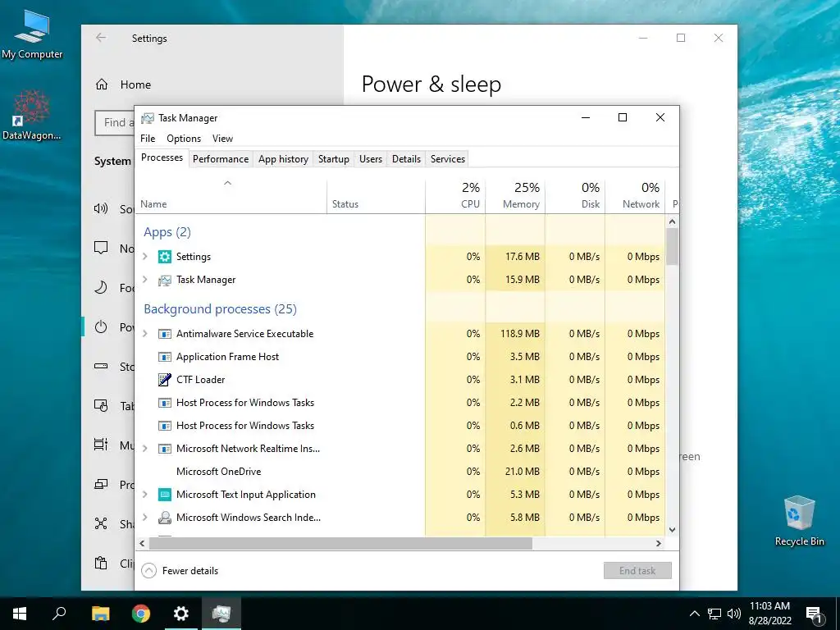Click the Application Frame Host icon
Image resolution: width=840 pixels, height=630 pixels.
click(164, 357)
